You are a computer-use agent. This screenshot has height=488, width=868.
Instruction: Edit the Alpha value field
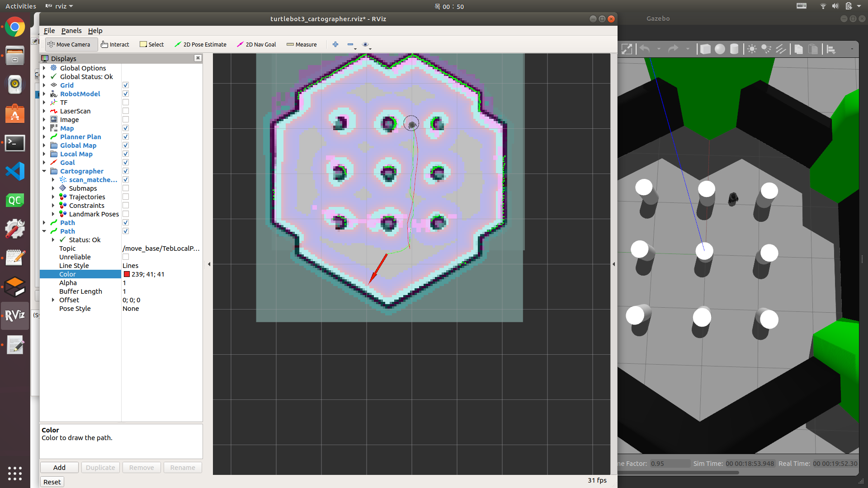pos(162,283)
